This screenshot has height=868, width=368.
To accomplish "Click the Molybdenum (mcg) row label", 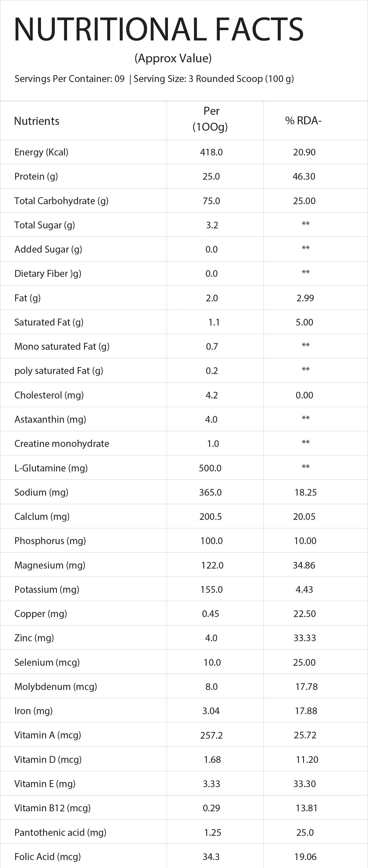I will [x=56, y=686].
